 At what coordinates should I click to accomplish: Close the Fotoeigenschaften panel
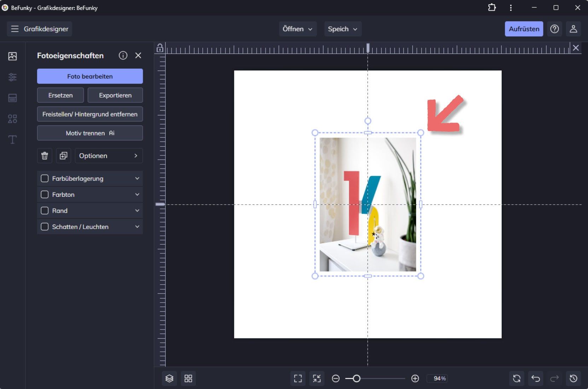point(138,55)
